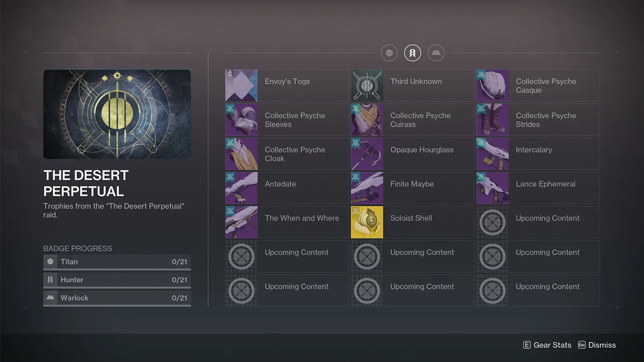The image size is (644, 362).
Task: Inspect the Finite Maybe weapon icon
Action: pyautogui.click(x=367, y=188)
